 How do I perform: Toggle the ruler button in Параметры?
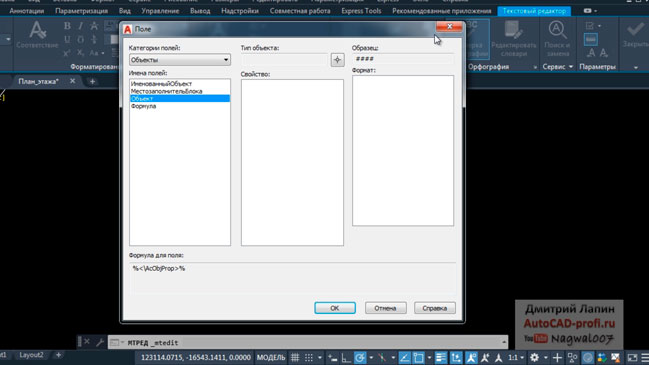[x=591, y=39]
